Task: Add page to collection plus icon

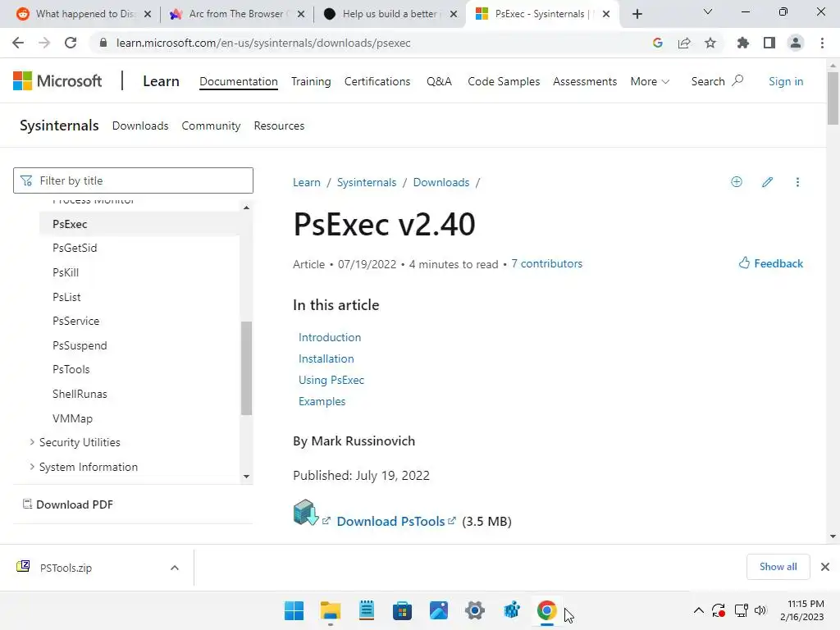Action: click(737, 182)
